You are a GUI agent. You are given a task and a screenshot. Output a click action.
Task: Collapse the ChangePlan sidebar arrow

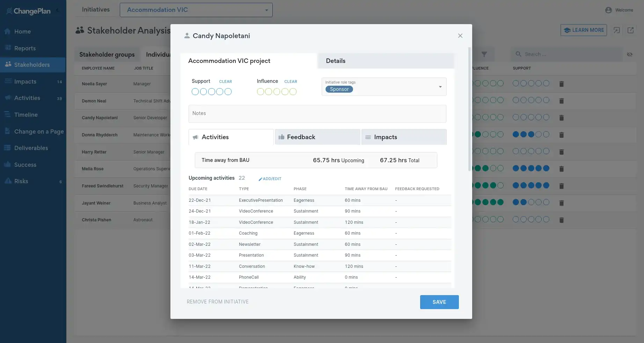(x=58, y=10)
